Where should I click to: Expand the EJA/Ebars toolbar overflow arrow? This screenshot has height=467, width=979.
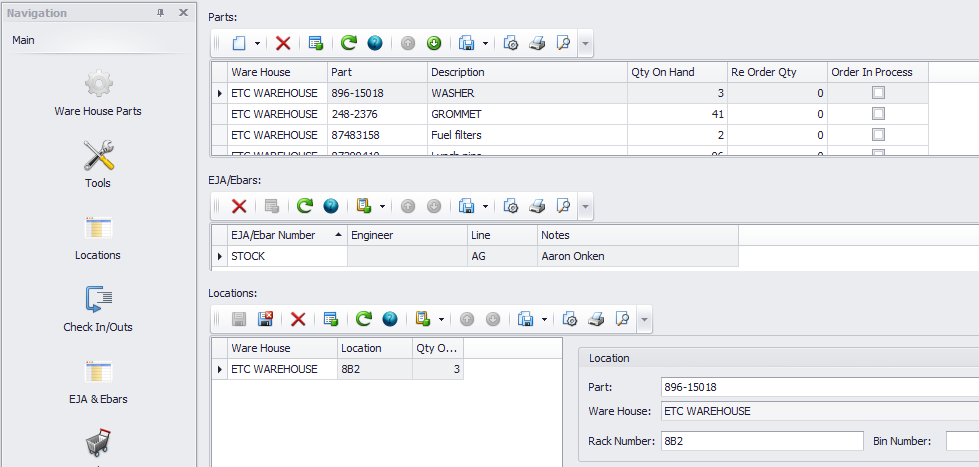(585, 207)
